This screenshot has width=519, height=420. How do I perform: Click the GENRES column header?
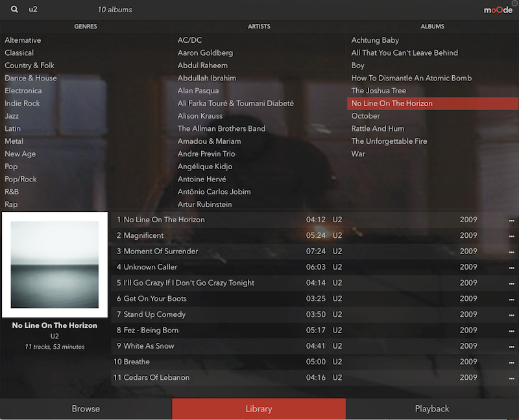click(x=86, y=27)
